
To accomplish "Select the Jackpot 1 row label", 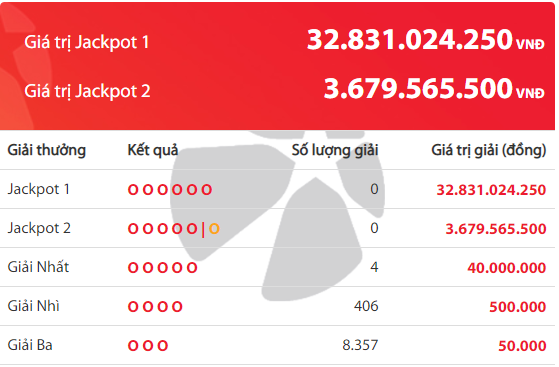I will point(39,189).
